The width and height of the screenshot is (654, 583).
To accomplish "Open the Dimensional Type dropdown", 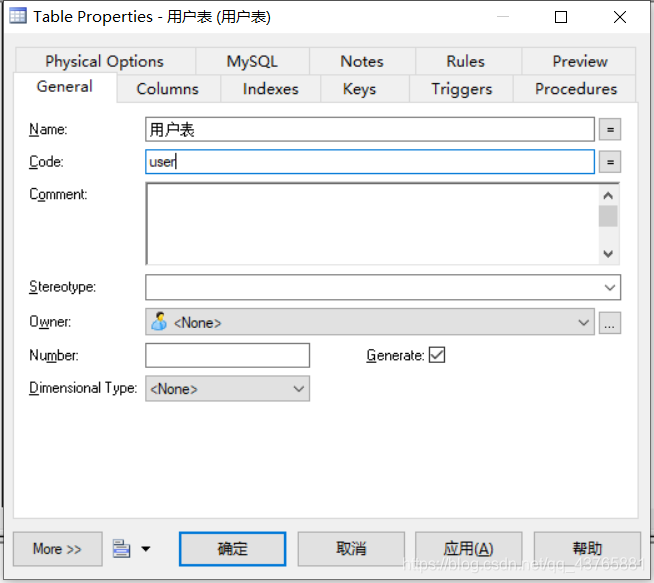I will coord(298,389).
